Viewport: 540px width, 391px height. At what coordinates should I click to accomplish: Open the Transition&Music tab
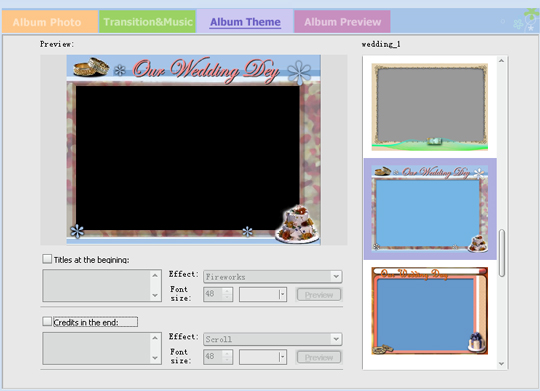pos(147,22)
